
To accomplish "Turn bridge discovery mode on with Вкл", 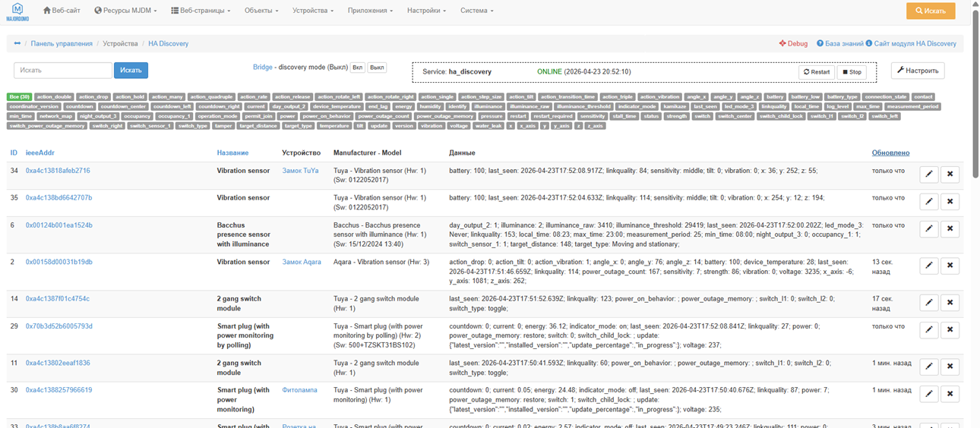I will (x=357, y=68).
